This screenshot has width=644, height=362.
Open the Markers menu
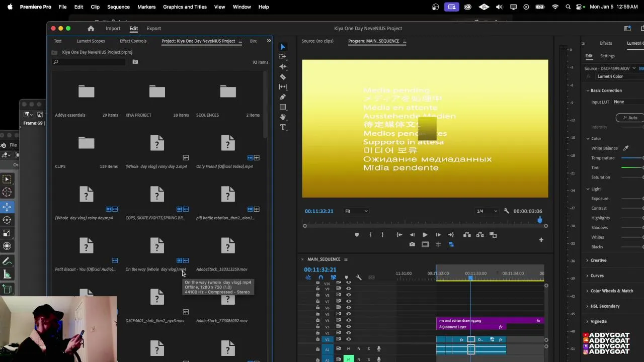[146, 7]
